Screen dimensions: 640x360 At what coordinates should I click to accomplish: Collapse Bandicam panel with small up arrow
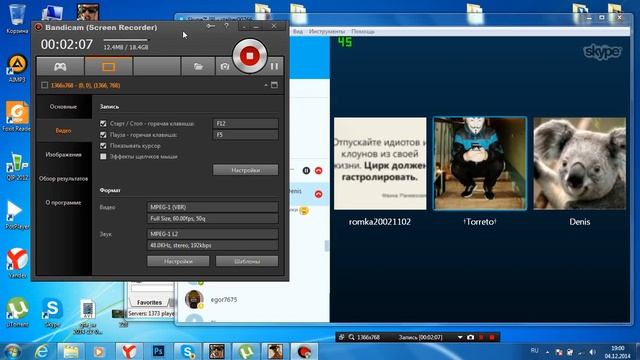(266, 85)
